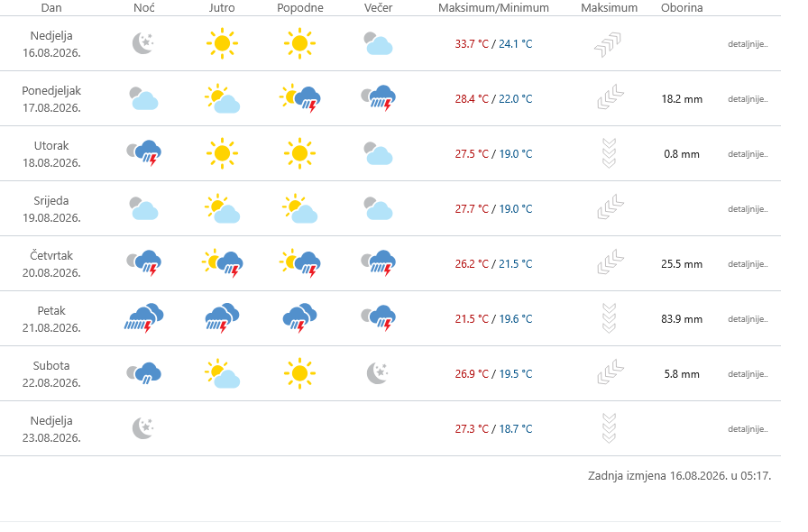The width and height of the screenshot is (808, 532).
Task: Click Tuesday morning sunny icon
Action: 222,153
